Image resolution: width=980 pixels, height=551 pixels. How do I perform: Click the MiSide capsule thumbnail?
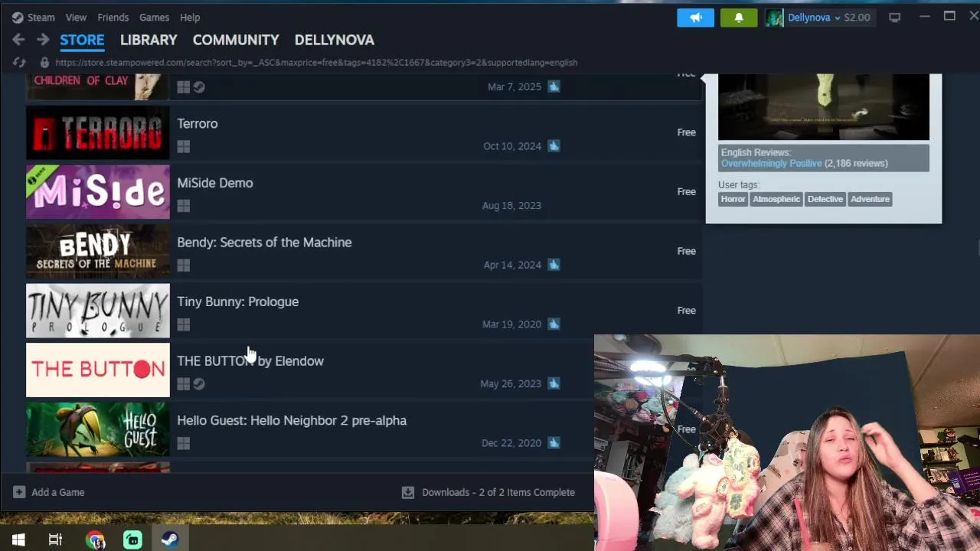98,192
